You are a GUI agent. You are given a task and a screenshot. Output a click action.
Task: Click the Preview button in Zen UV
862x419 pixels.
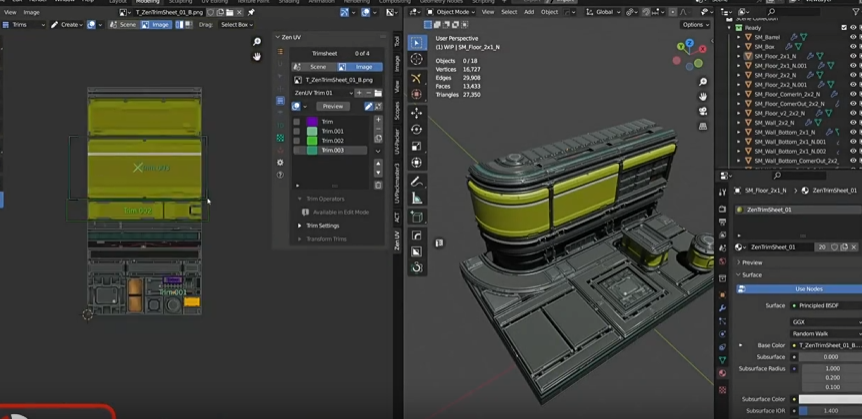333,106
